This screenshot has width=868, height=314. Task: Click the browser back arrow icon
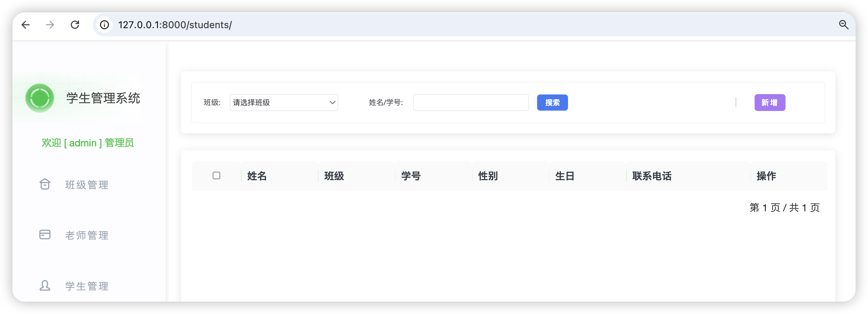tap(25, 25)
